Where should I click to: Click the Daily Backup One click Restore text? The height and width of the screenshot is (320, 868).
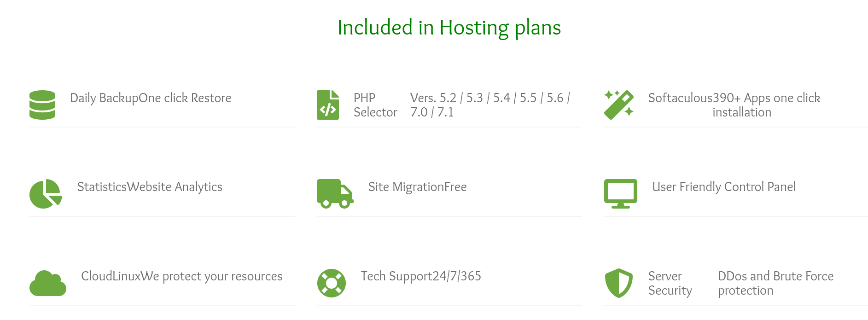pyautogui.click(x=151, y=98)
